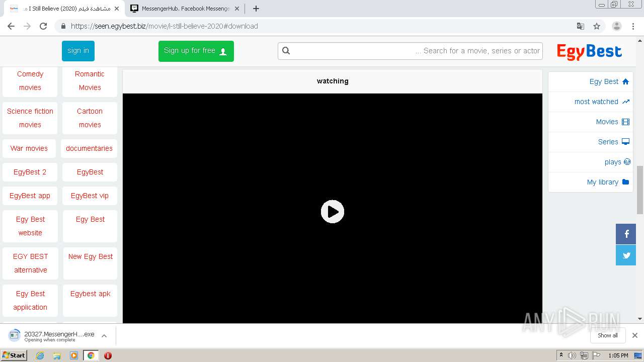
Task: Click the search magnifier icon
Action: point(286,50)
